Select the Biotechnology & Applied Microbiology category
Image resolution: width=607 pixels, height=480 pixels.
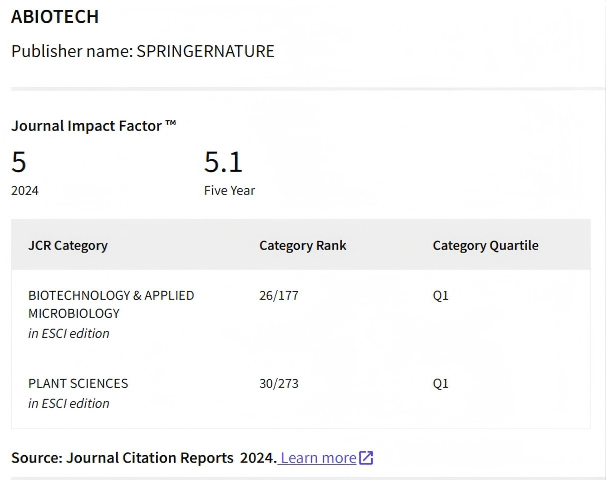111,304
